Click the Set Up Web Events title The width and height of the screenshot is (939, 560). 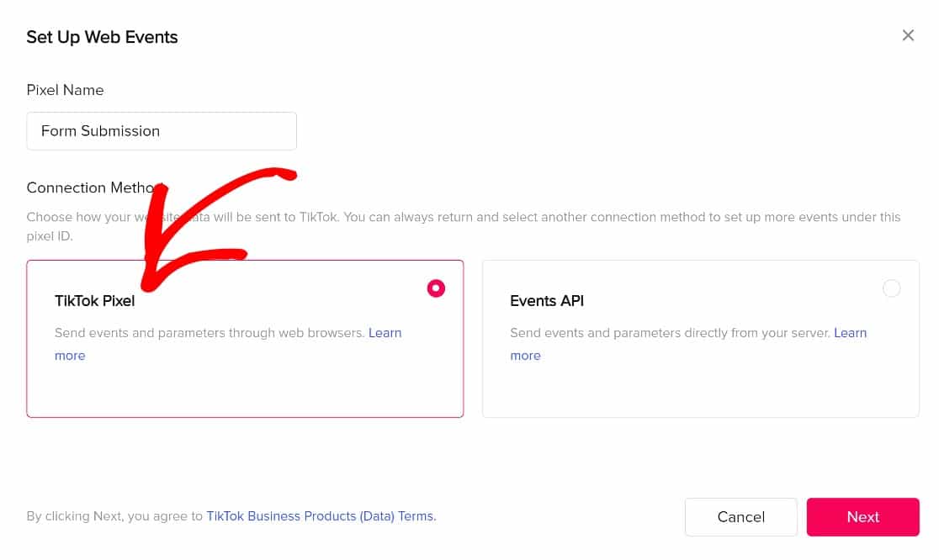pyautogui.click(x=102, y=37)
